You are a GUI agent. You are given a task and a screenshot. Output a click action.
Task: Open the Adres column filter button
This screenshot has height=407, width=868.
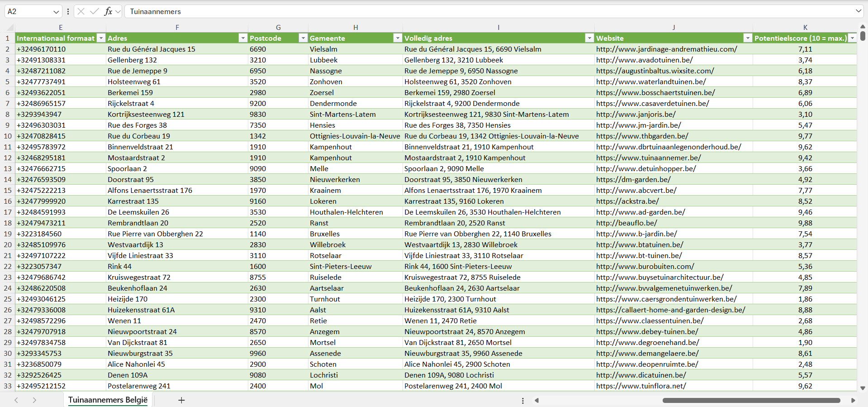243,38
